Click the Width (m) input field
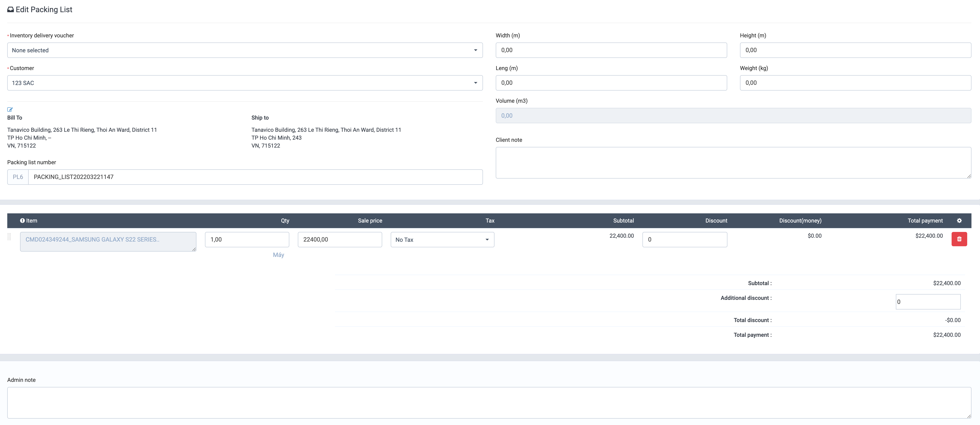This screenshot has width=980, height=425. pyautogui.click(x=611, y=50)
